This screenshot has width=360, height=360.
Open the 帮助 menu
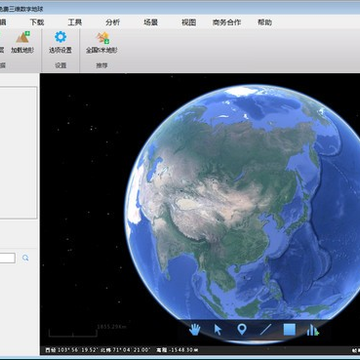tap(265, 22)
